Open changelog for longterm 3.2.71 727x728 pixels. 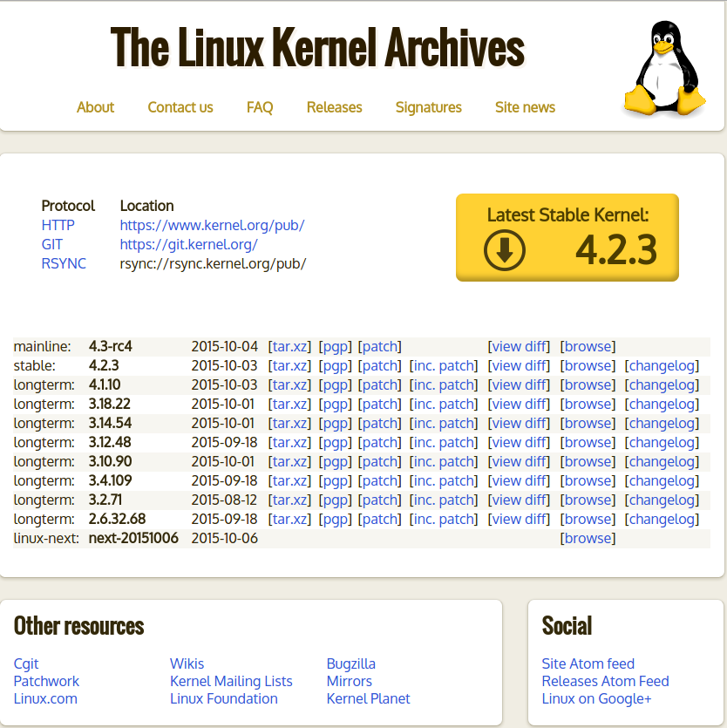[x=662, y=500]
